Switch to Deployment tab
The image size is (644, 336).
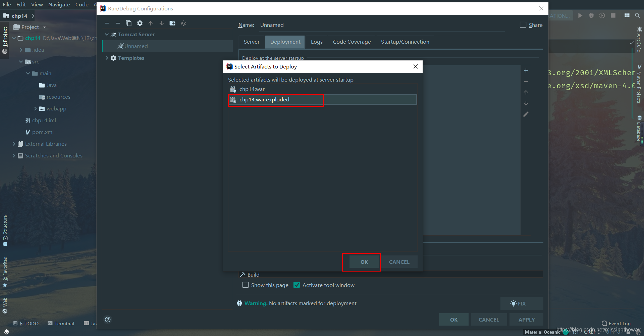tap(285, 42)
